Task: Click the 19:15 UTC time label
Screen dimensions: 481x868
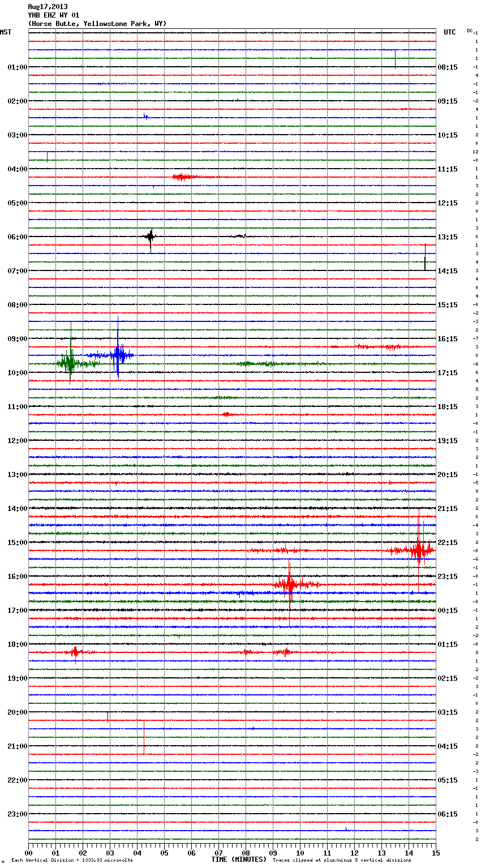Action: pyautogui.click(x=448, y=441)
